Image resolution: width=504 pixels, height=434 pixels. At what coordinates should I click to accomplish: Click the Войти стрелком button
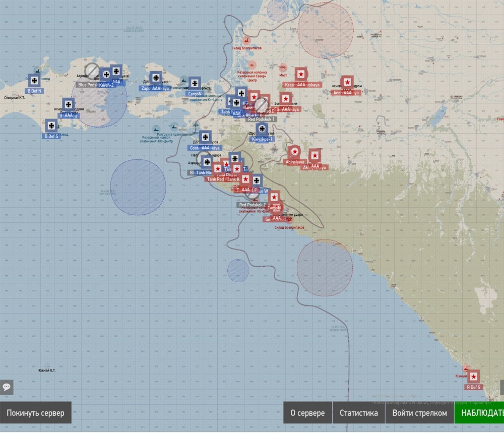coord(419,413)
